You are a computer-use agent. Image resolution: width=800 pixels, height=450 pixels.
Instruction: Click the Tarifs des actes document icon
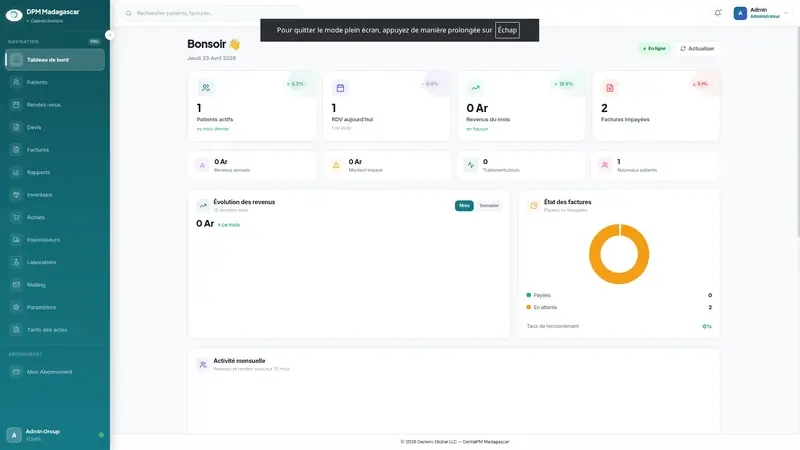16,330
